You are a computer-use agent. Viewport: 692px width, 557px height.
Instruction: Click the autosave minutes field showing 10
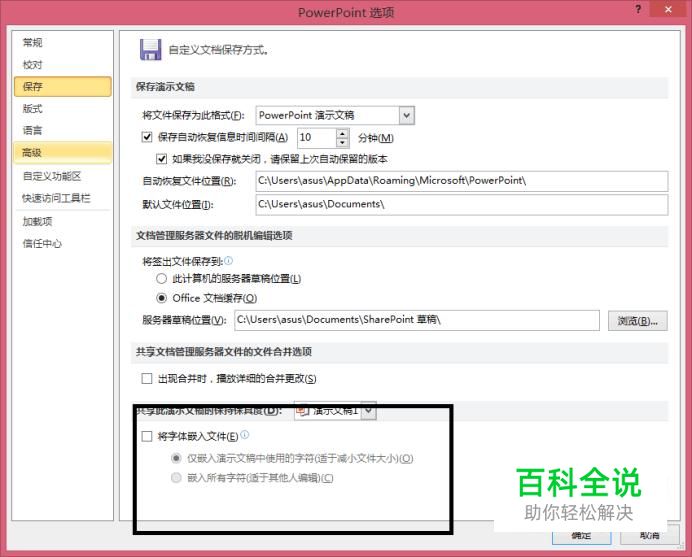(x=317, y=137)
